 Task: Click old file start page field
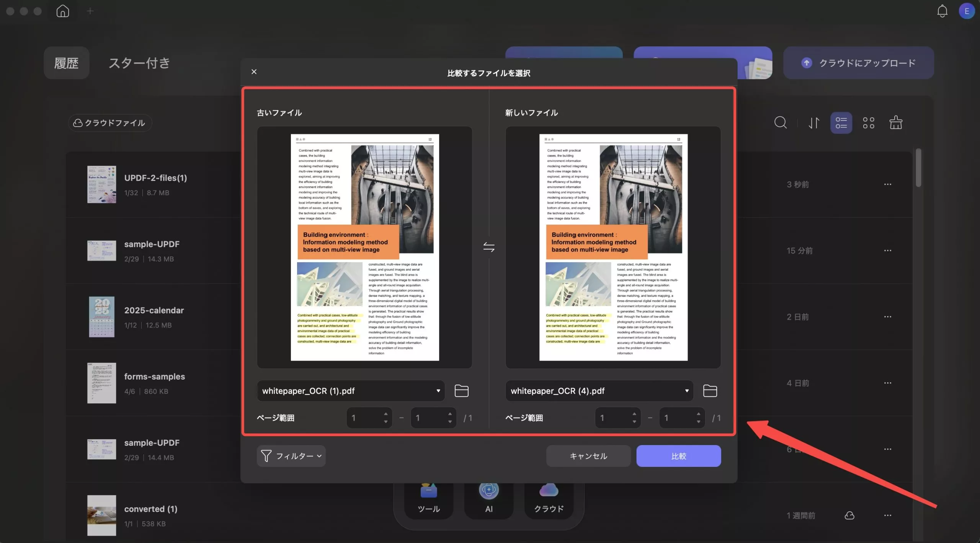point(364,418)
